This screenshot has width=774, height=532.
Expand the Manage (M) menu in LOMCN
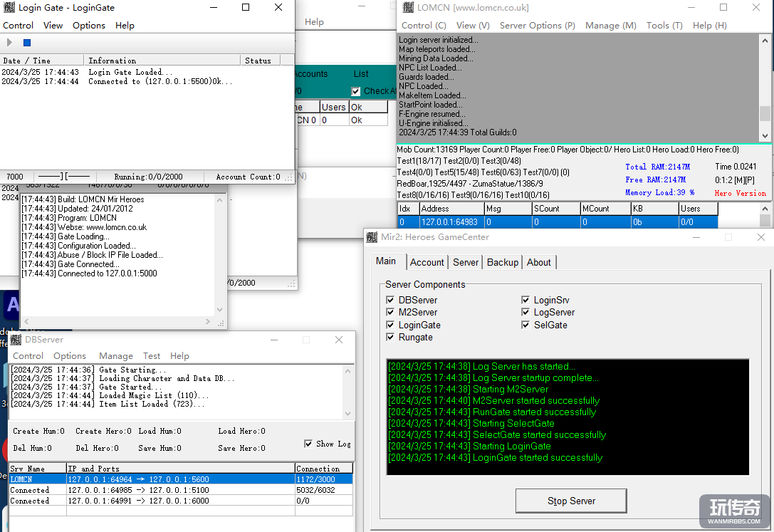coord(610,25)
